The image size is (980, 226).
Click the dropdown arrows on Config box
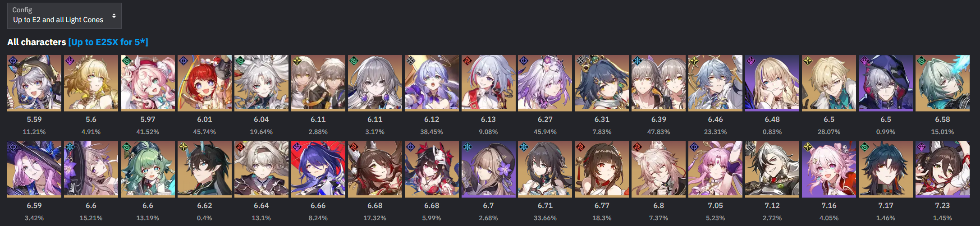(x=114, y=16)
